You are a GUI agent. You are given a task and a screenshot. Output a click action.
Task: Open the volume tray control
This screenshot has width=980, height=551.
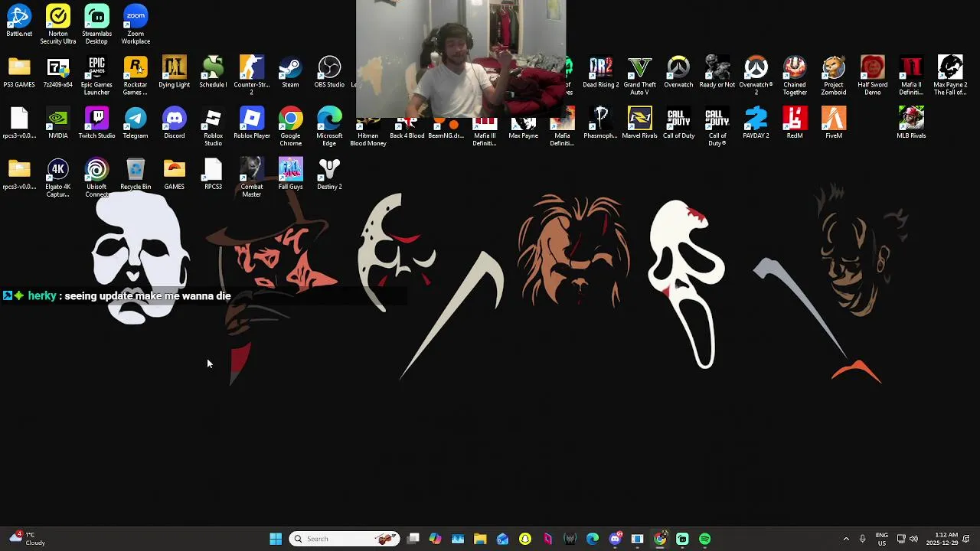[913, 539]
